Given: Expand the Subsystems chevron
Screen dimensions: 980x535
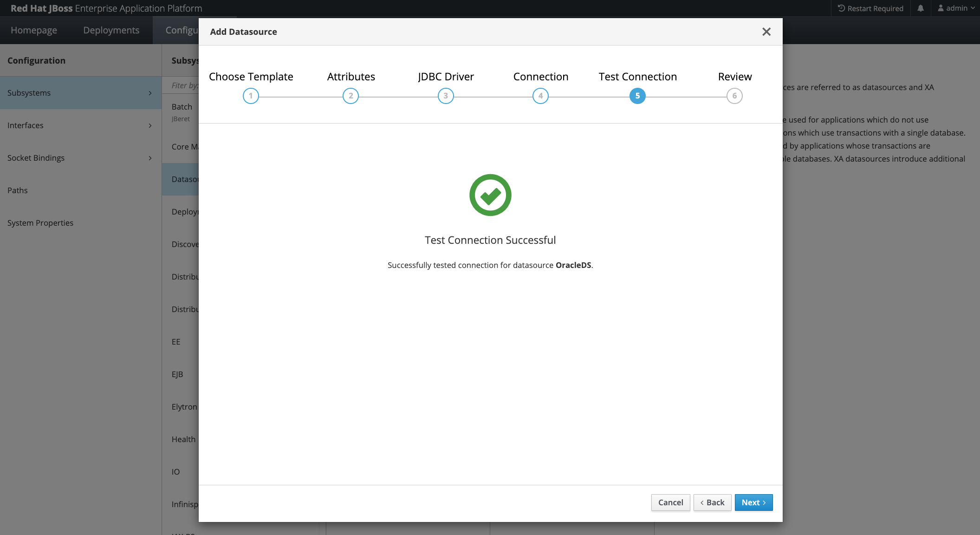Looking at the screenshot, I should point(150,93).
